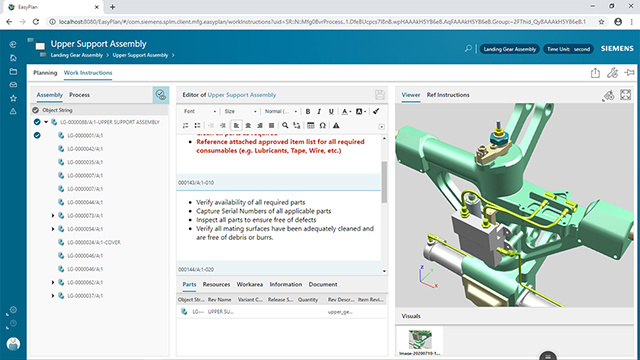Open the Size dropdown in the editor
This screenshot has width=640, height=360.
[240, 111]
